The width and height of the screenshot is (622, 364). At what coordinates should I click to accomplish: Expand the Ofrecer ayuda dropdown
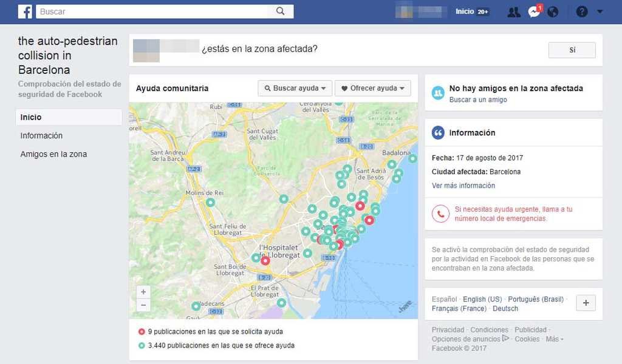point(372,89)
